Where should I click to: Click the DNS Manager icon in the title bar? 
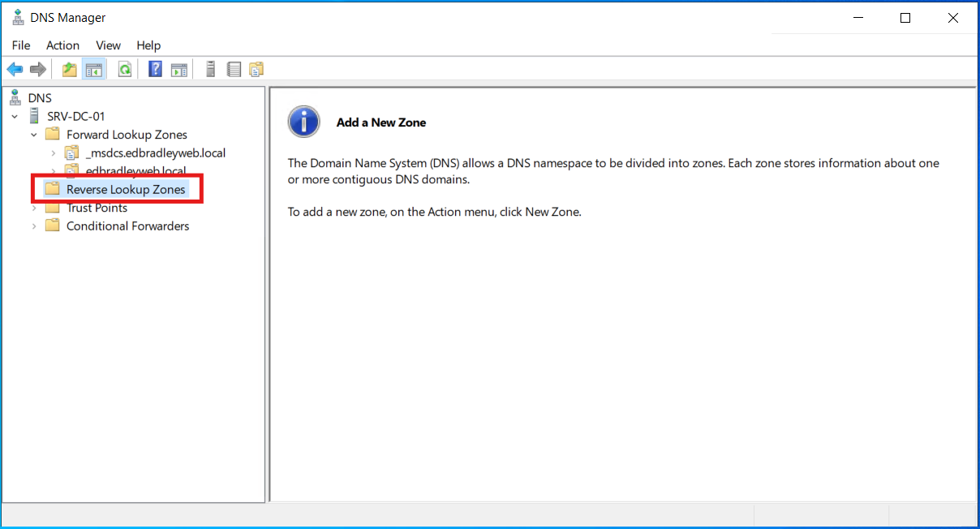click(x=18, y=17)
